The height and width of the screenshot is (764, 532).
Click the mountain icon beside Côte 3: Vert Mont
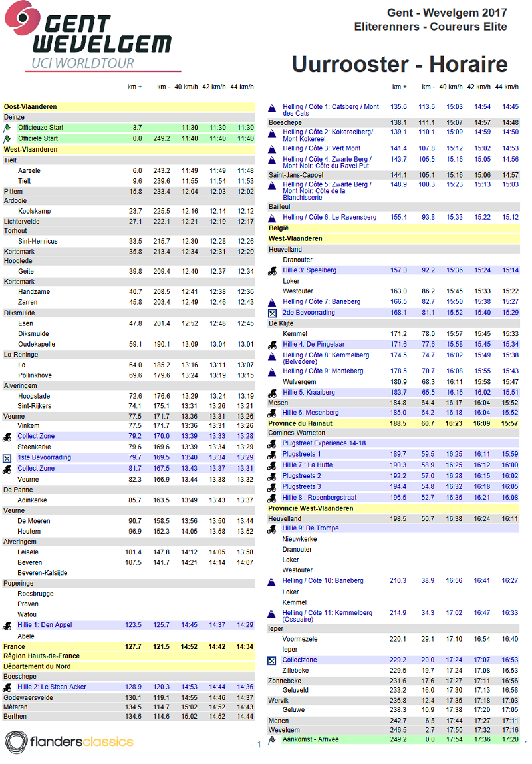272,149
